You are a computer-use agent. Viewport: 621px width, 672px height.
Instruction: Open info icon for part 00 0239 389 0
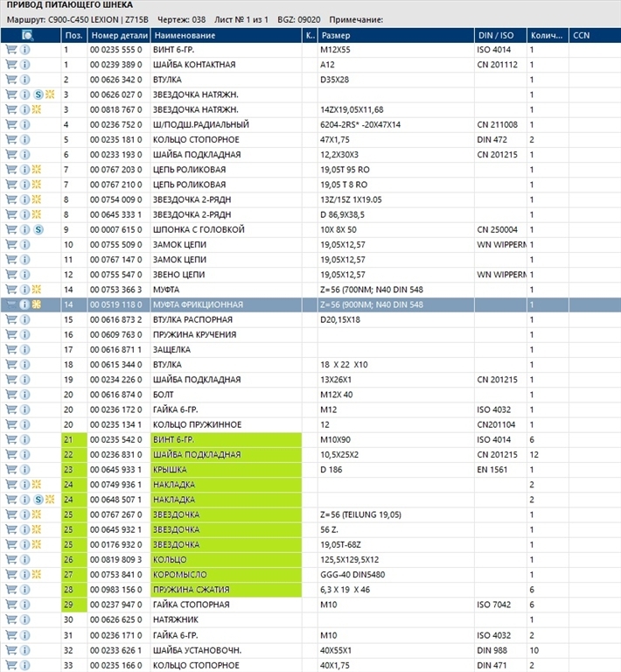pyautogui.click(x=24, y=64)
